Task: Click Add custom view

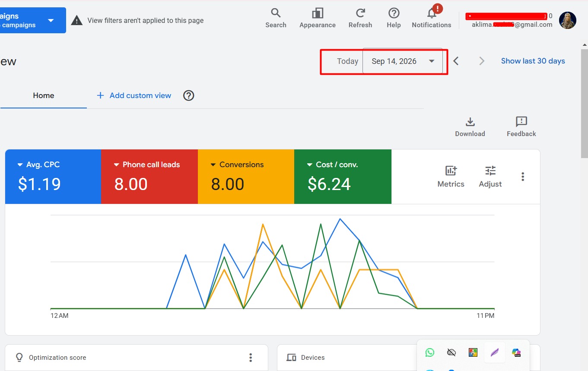Action: [x=134, y=95]
